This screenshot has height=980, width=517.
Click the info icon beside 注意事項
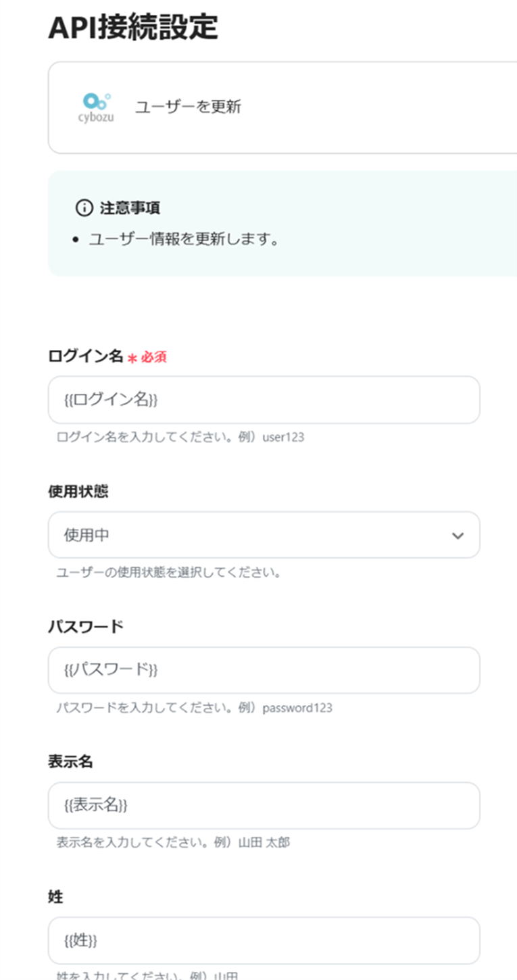point(83,208)
